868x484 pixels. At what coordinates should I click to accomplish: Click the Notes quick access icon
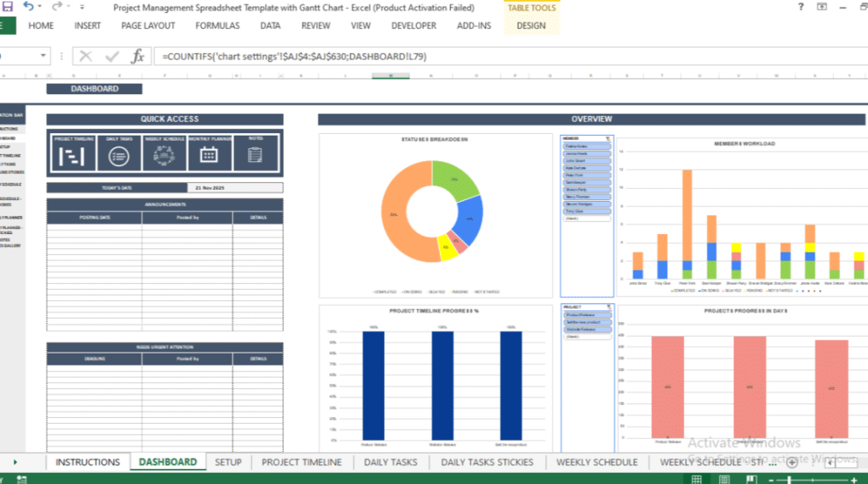(254, 155)
